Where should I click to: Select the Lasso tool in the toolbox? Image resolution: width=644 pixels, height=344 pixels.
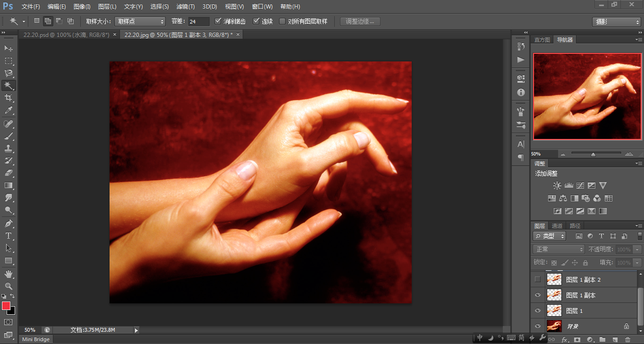8,73
